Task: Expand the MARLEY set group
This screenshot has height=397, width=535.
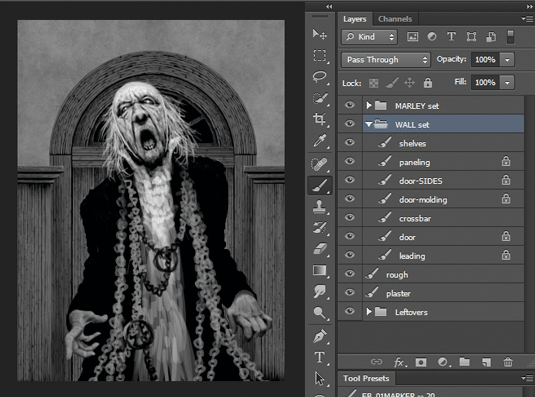Action: [368, 105]
